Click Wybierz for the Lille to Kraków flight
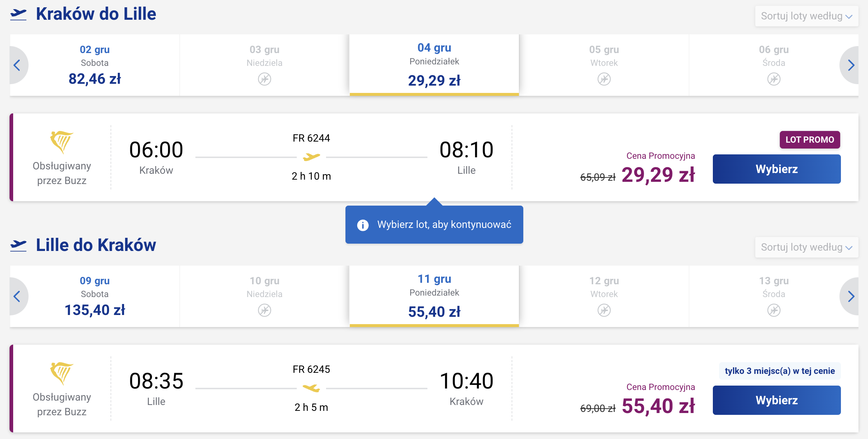Image resolution: width=868 pixels, height=439 pixels. tap(777, 400)
